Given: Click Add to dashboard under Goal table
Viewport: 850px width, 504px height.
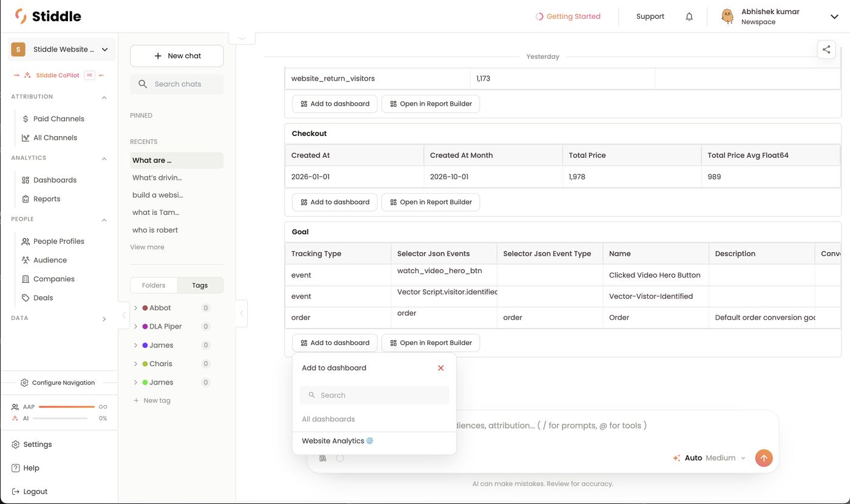Looking at the screenshot, I should coord(335,343).
